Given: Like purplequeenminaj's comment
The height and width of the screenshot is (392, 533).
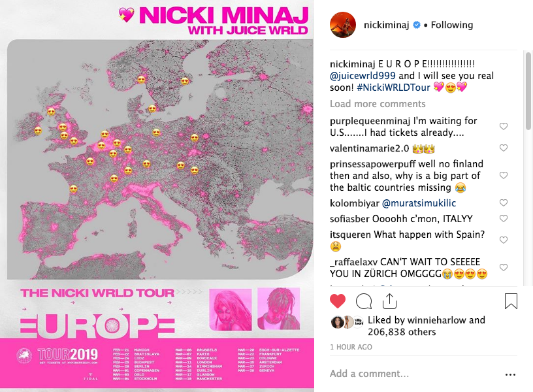Looking at the screenshot, I should point(504,127).
